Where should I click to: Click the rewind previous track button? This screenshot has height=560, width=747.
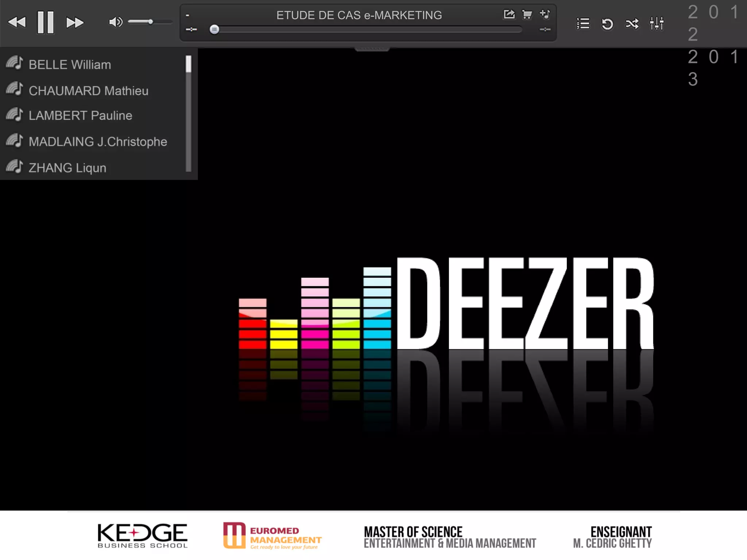[17, 22]
